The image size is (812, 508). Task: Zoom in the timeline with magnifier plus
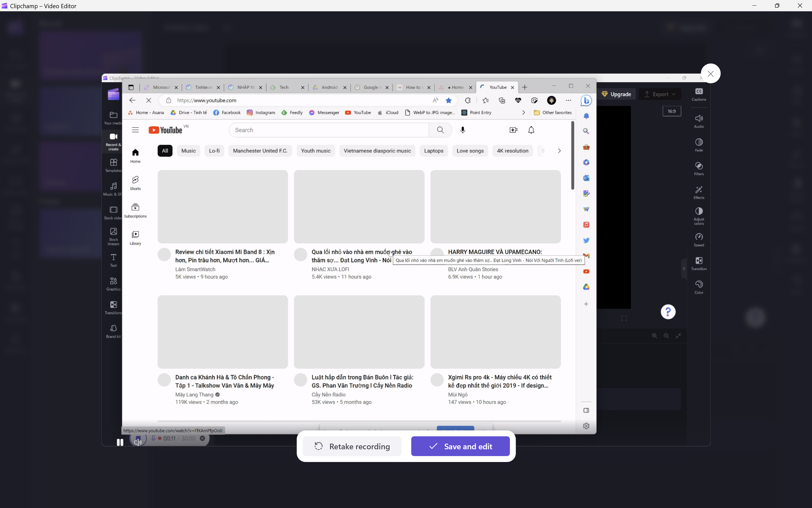654,336
